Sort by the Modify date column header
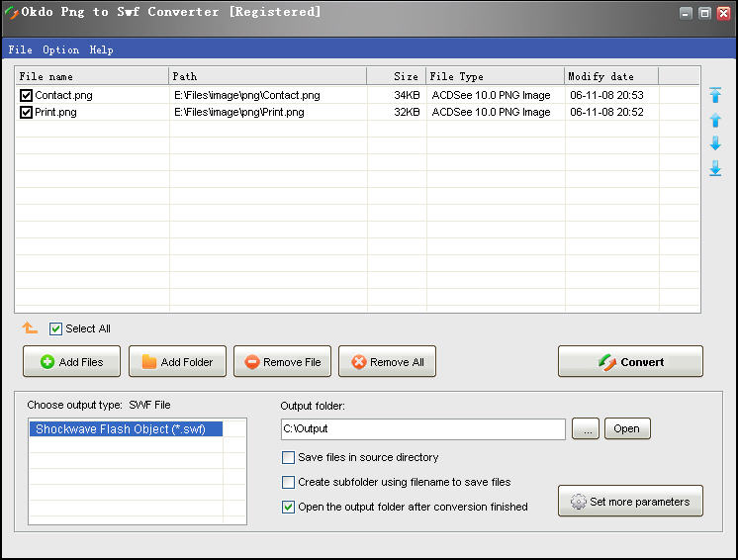Image resolution: width=738 pixels, height=560 pixels. tap(611, 76)
